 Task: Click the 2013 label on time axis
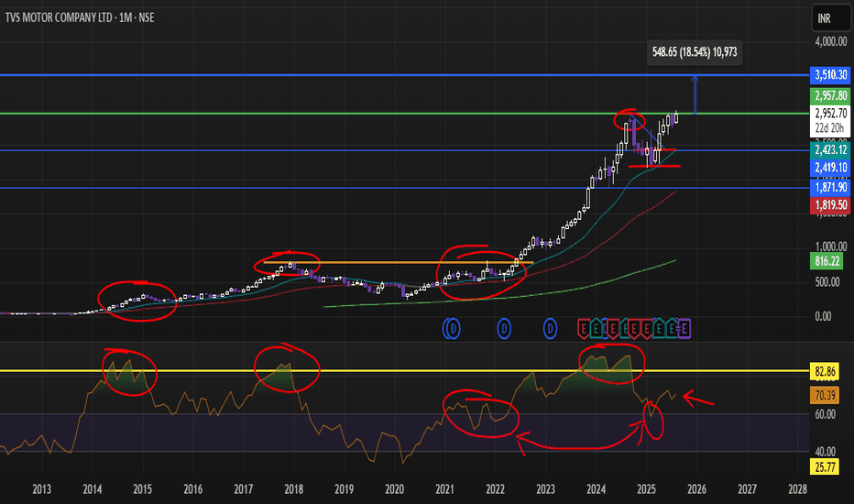pos(41,489)
